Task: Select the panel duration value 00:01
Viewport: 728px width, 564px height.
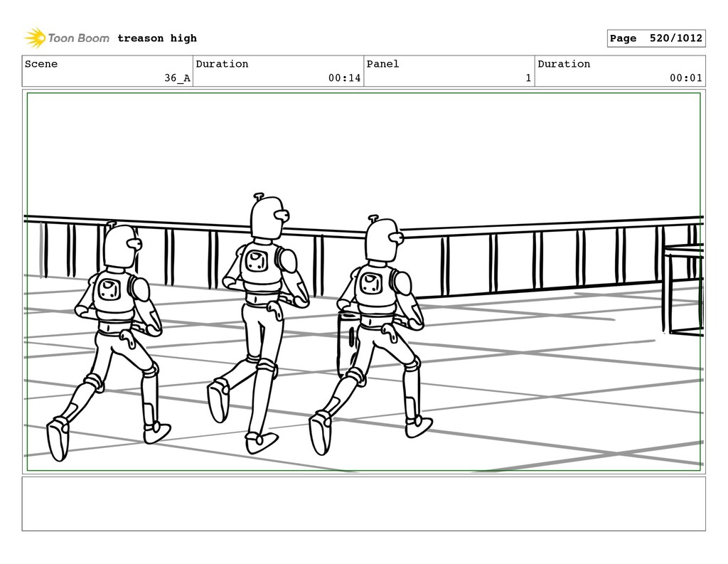Action: (x=685, y=78)
